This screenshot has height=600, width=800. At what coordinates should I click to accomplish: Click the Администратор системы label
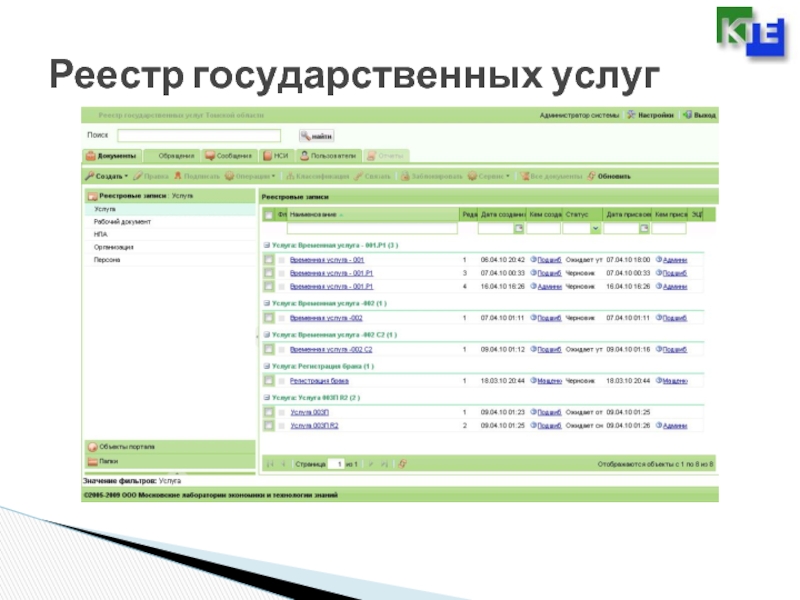[580, 115]
